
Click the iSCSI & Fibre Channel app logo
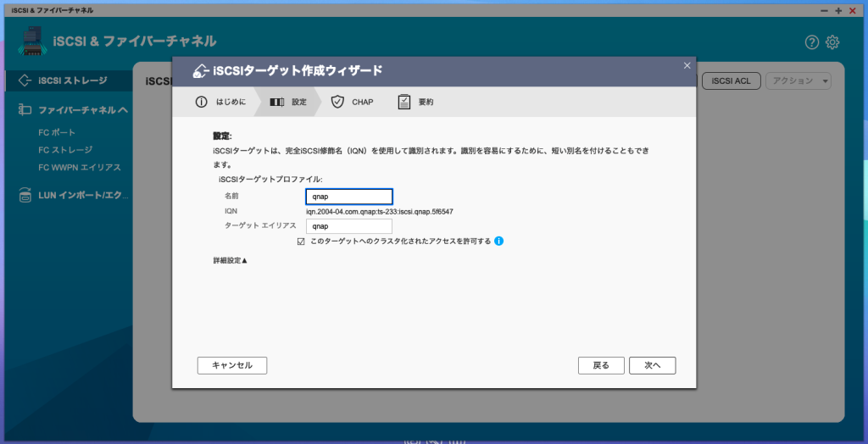point(31,42)
